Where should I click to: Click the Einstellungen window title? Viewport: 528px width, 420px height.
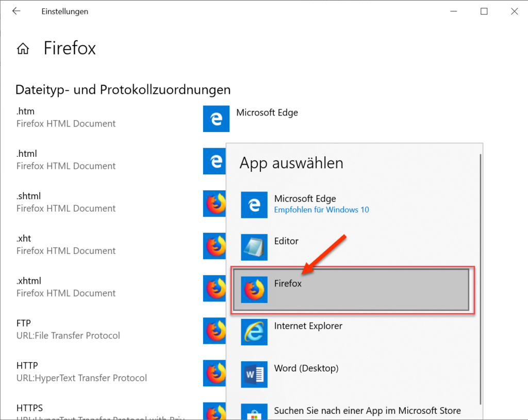[64, 11]
